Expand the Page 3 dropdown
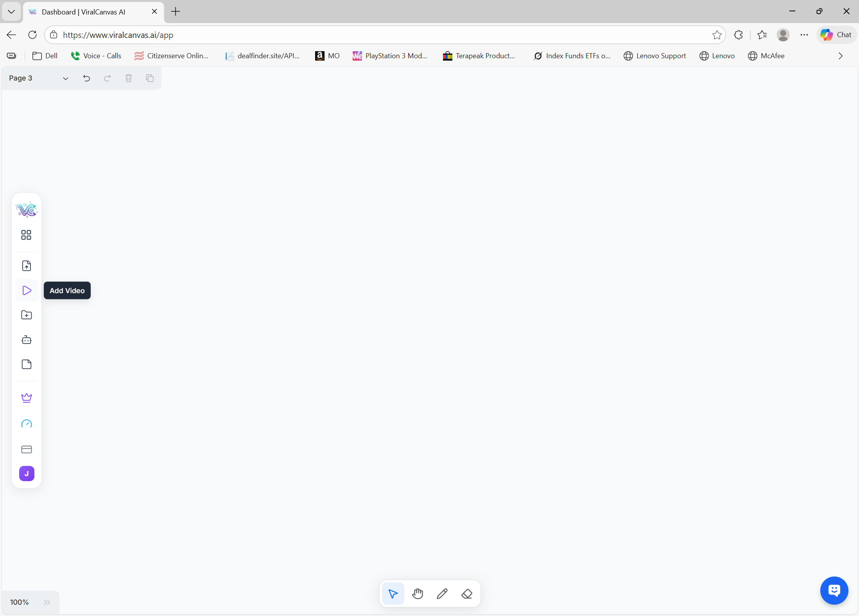This screenshot has width=859, height=616. click(x=65, y=78)
